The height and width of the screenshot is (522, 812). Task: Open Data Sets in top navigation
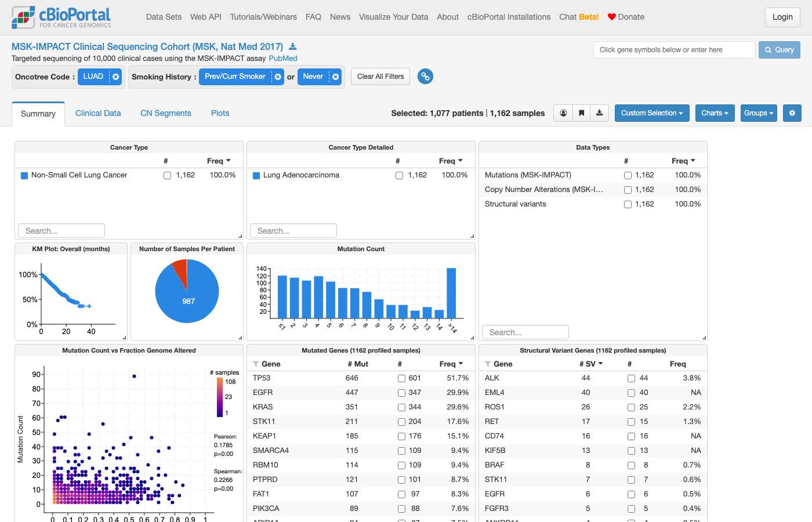[164, 17]
